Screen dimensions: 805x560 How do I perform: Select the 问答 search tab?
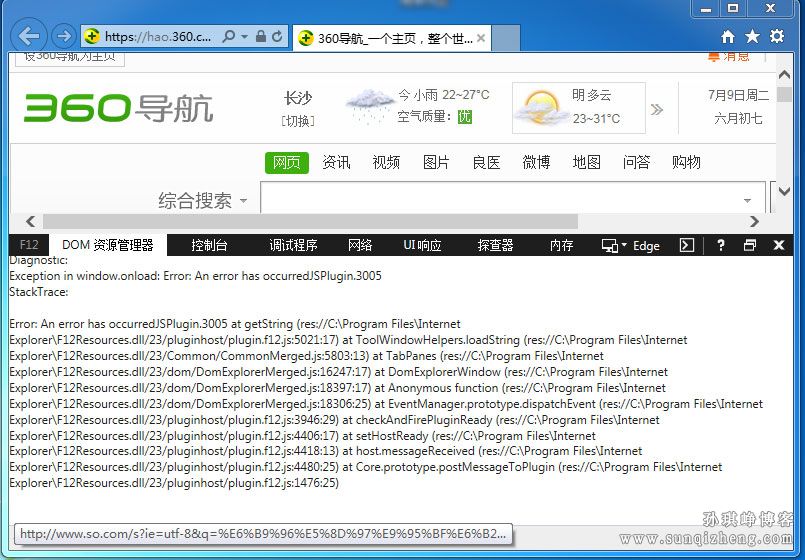click(x=636, y=163)
